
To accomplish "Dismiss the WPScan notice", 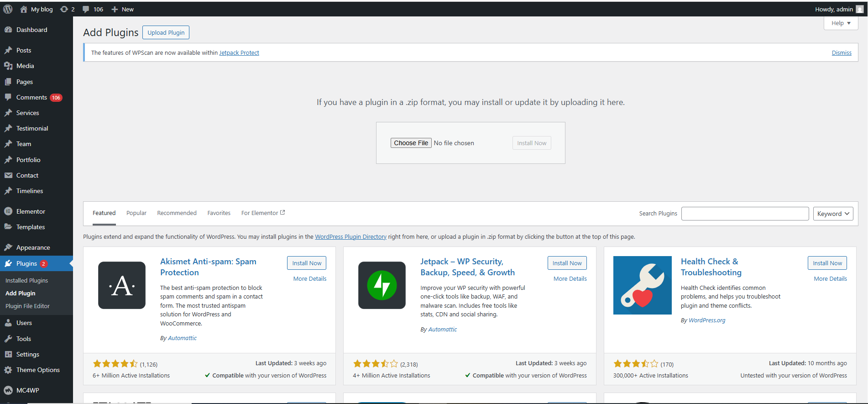I will point(842,53).
